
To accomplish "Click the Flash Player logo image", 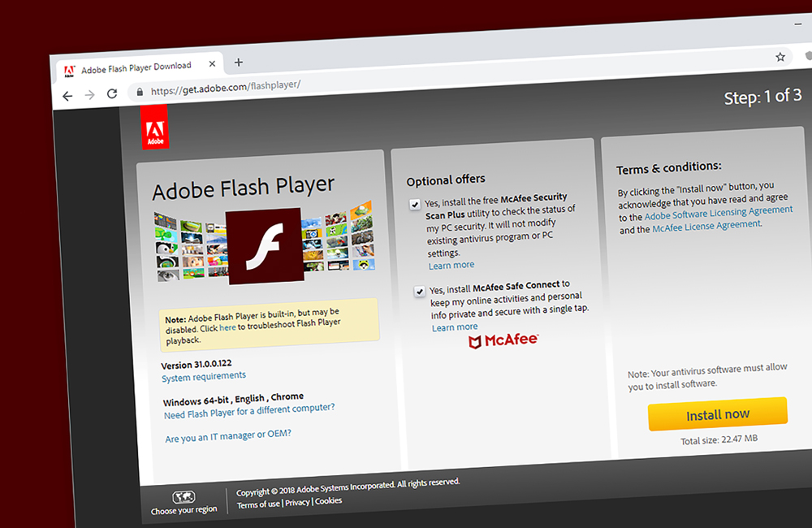I will [x=265, y=245].
